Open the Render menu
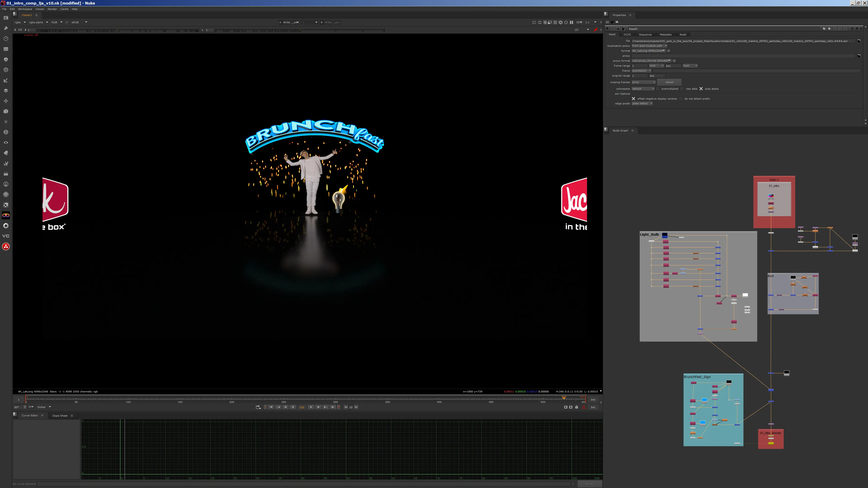The width and height of the screenshot is (868, 488). click(x=52, y=9)
